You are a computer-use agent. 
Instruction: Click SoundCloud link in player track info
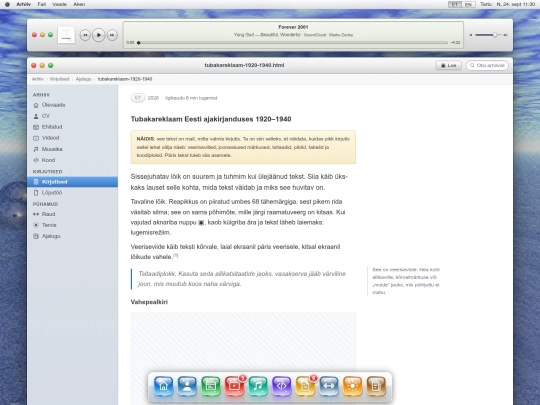315,35
